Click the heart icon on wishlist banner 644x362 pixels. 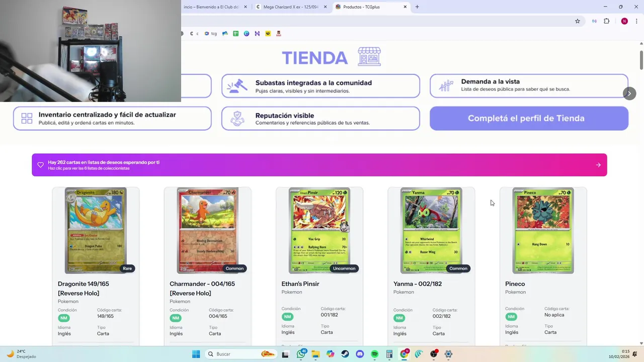41,165
